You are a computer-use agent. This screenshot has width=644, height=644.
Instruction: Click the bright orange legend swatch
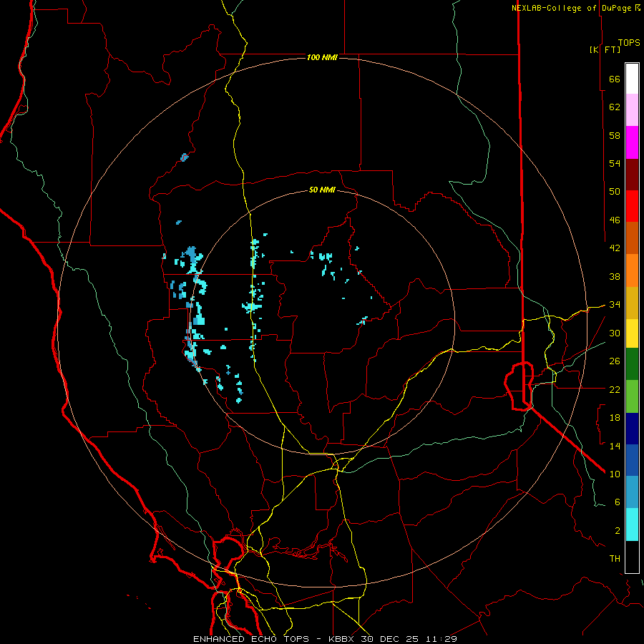(x=632, y=270)
